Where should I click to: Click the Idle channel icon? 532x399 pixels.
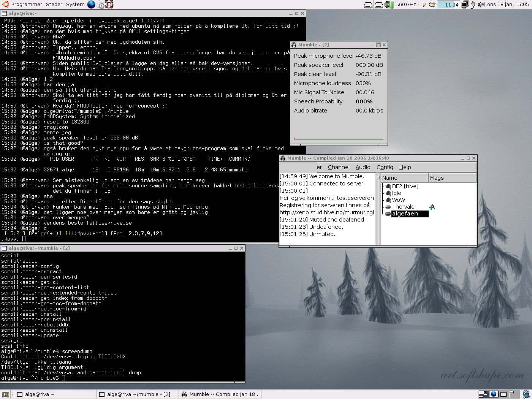388,193
